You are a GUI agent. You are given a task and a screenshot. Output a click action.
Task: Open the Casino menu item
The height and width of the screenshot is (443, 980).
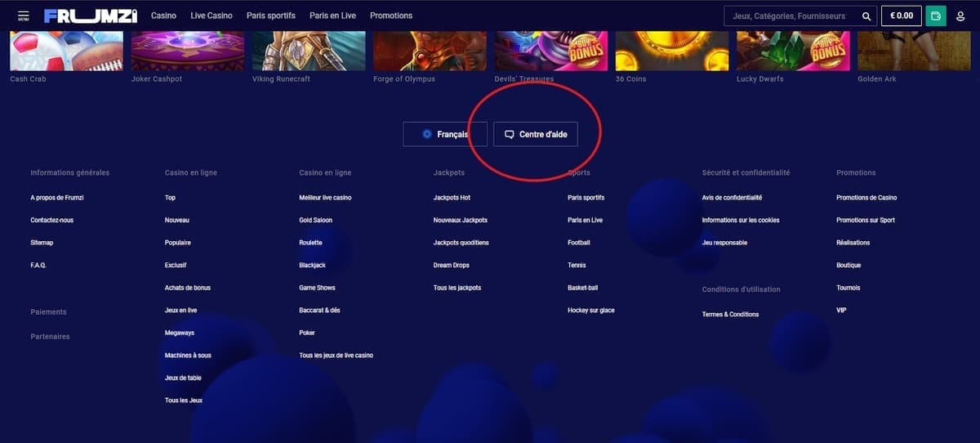click(163, 16)
